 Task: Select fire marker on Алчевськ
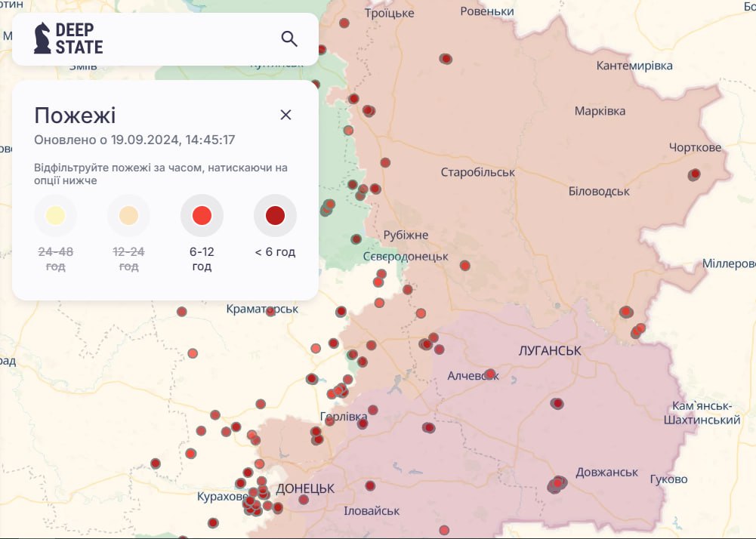tap(490, 374)
